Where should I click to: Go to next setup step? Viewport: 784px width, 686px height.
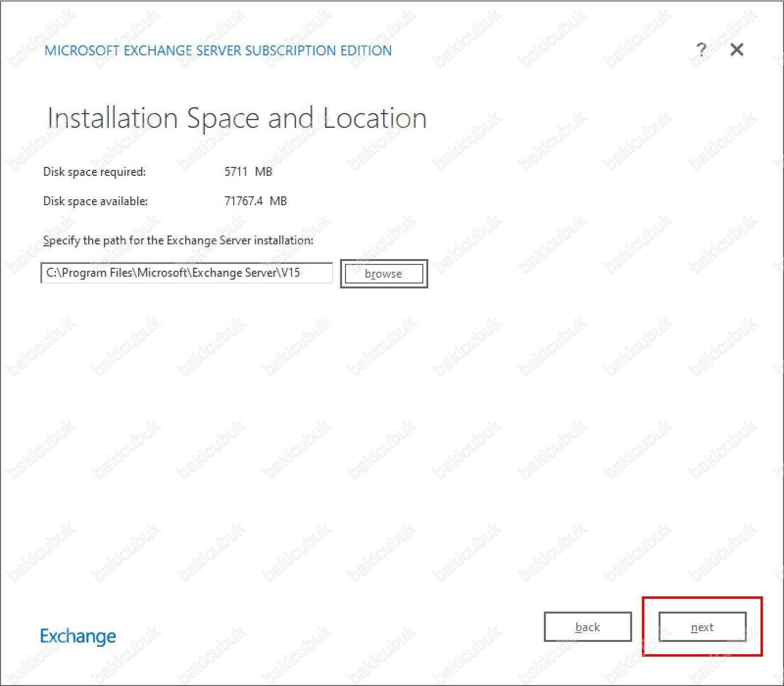click(702, 627)
